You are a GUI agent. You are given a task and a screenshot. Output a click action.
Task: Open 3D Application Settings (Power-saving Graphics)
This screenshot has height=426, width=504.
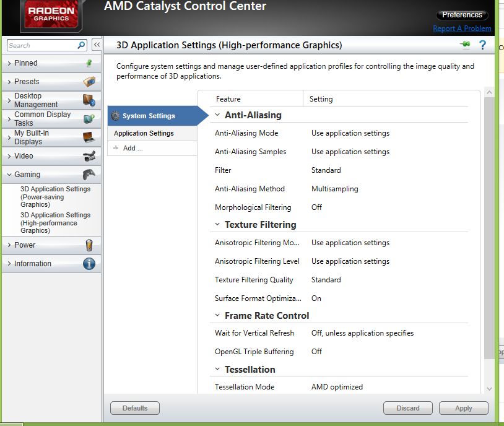point(55,197)
